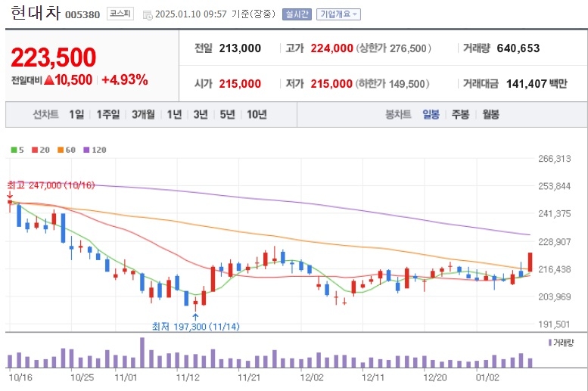Screen dimensions: 588x391
Task: Switch to the 3개월 line chart
Action: point(143,114)
